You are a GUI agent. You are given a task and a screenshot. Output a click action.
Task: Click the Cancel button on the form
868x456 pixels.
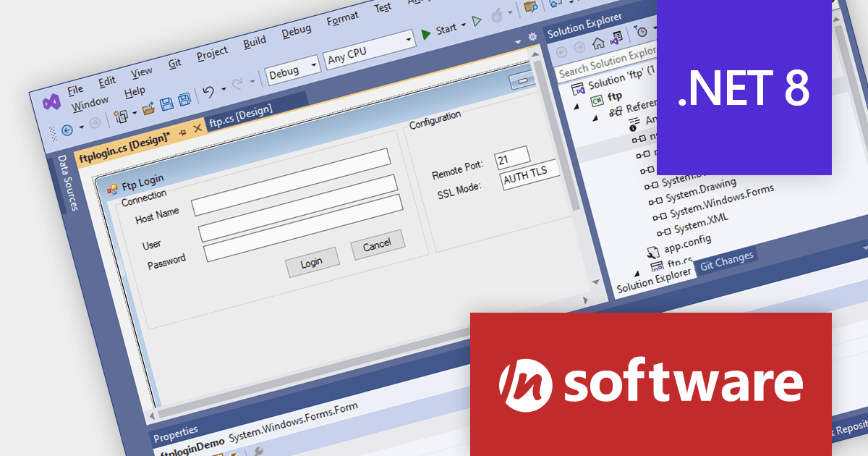377,246
